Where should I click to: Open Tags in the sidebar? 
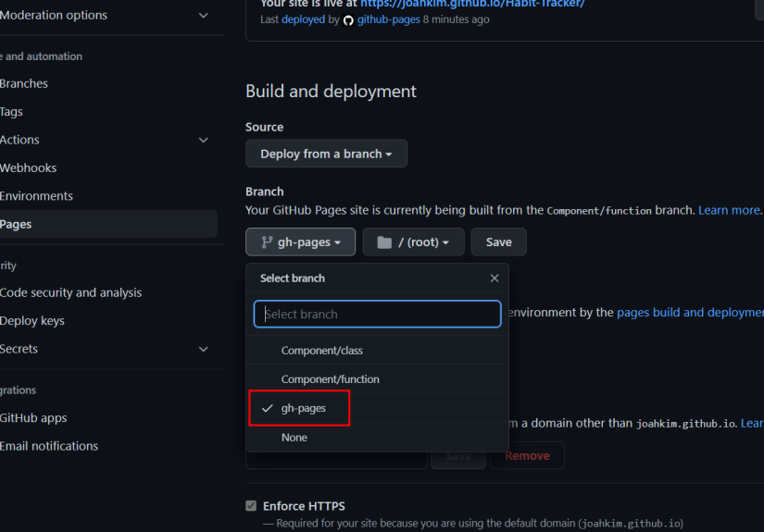pos(11,112)
